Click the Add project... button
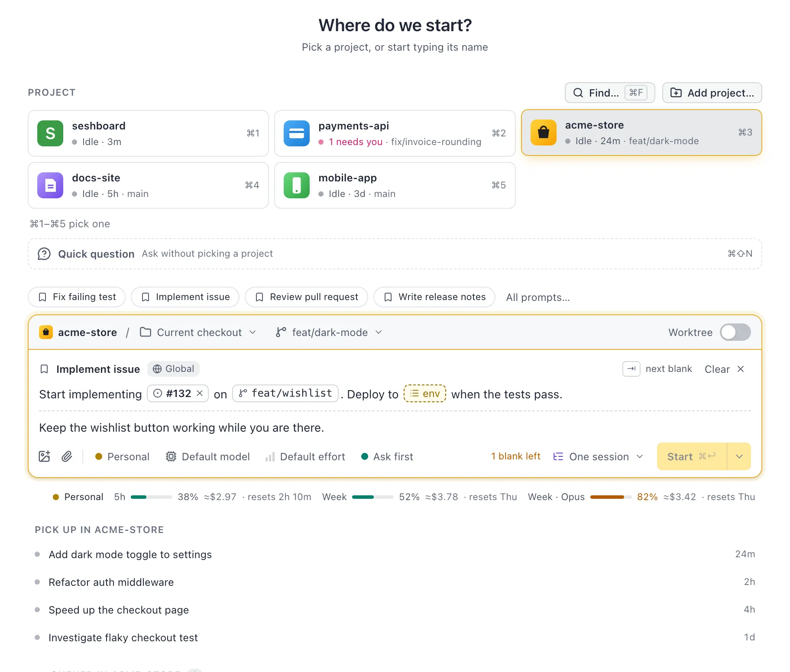This screenshot has width=790, height=672. tap(712, 93)
